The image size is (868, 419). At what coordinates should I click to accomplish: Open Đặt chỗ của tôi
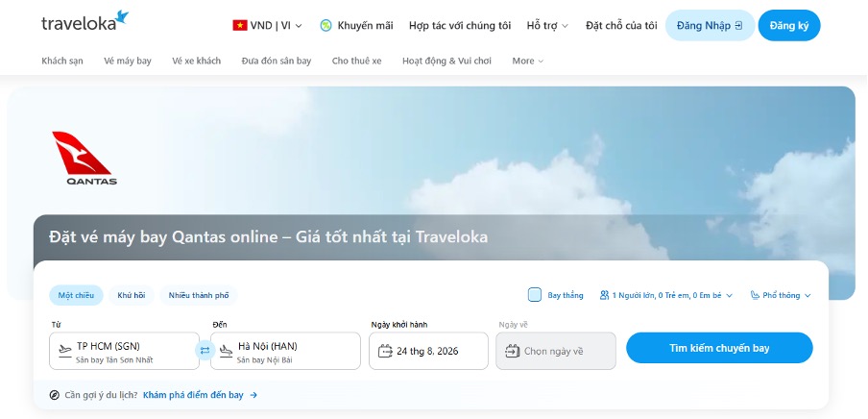click(x=621, y=26)
